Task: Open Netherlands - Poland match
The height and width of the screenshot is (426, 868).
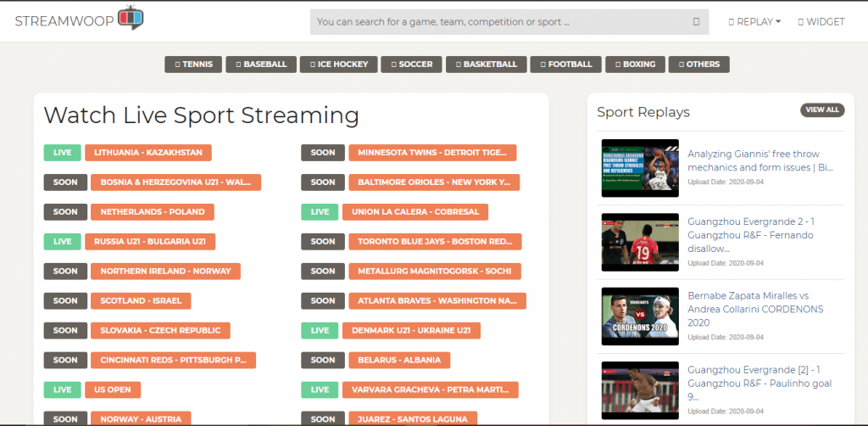Action: tap(153, 212)
